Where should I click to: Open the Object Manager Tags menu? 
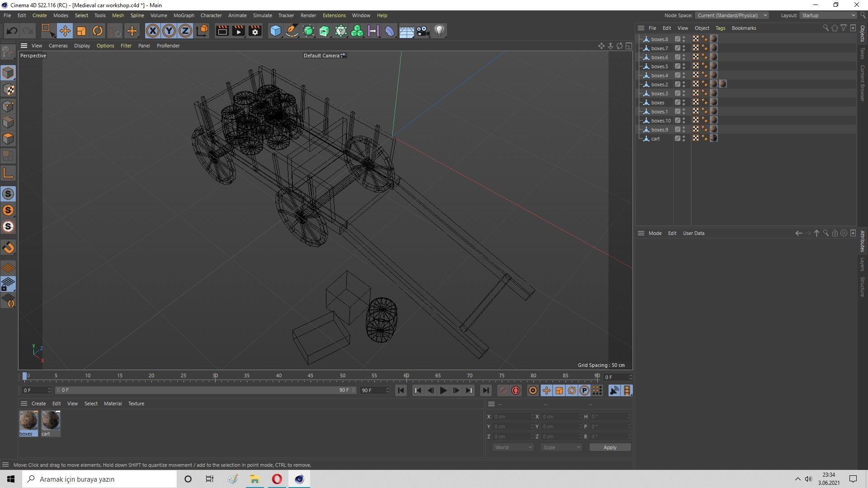[x=720, y=28]
